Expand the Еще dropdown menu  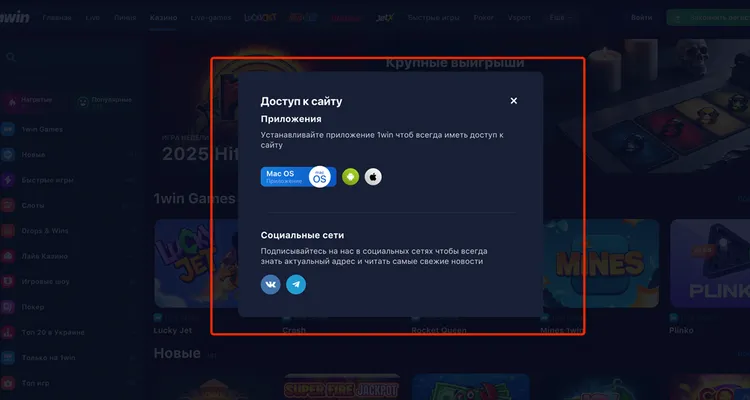(560, 18)
